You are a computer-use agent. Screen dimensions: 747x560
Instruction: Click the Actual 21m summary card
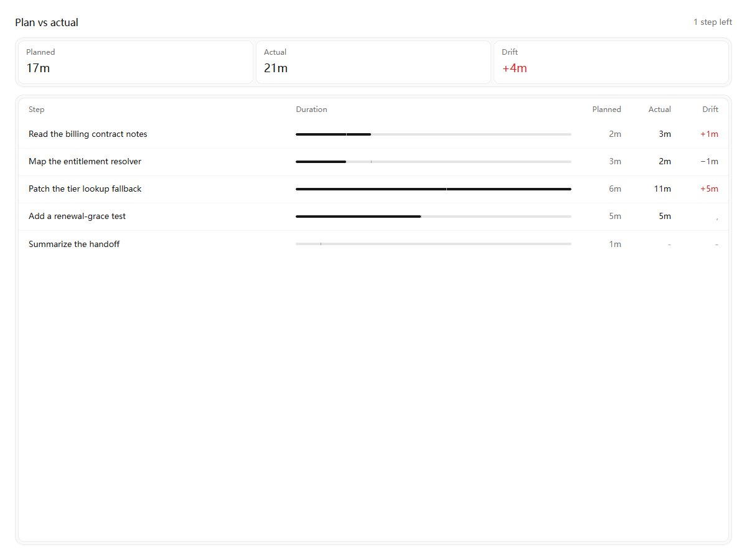374,62
